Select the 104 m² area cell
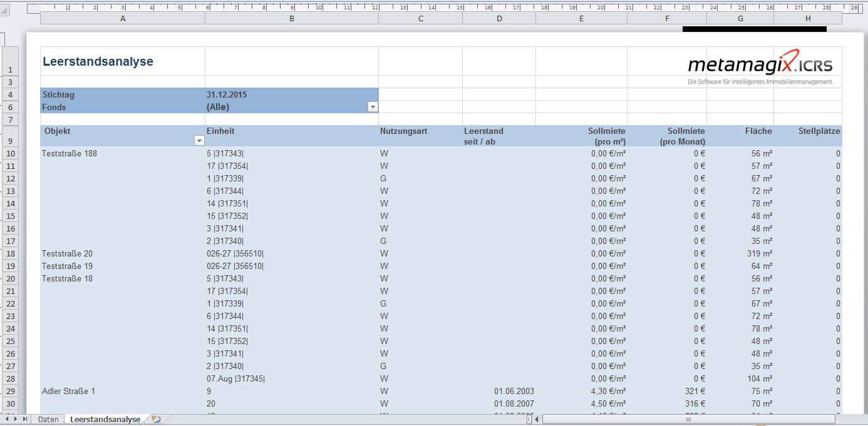Image resolution: width=868 pixels, height=426 pixels. click(x=740, y=378)
